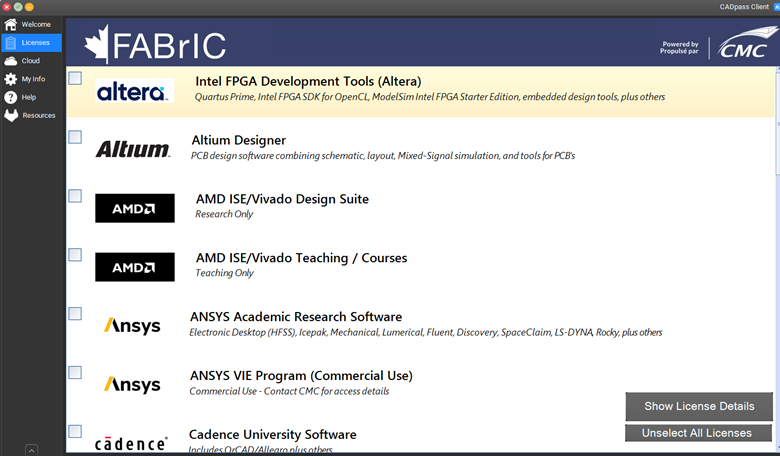Viewport: 780px width, 456px height.
Task: Click the PCB design software description
Action: tap(383, 156)
